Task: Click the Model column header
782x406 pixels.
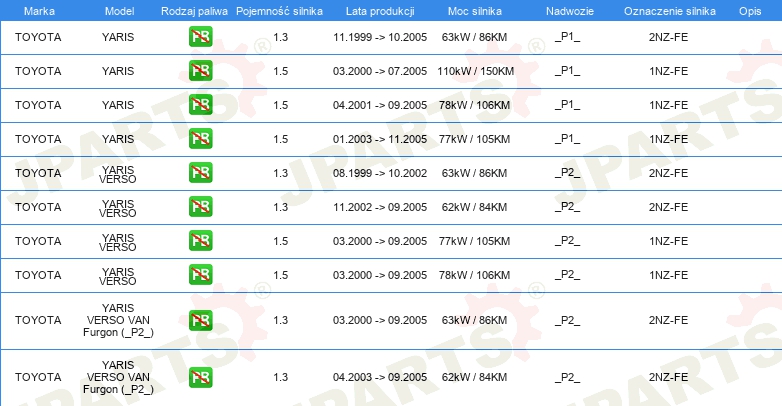Action: tap(119, 11)
